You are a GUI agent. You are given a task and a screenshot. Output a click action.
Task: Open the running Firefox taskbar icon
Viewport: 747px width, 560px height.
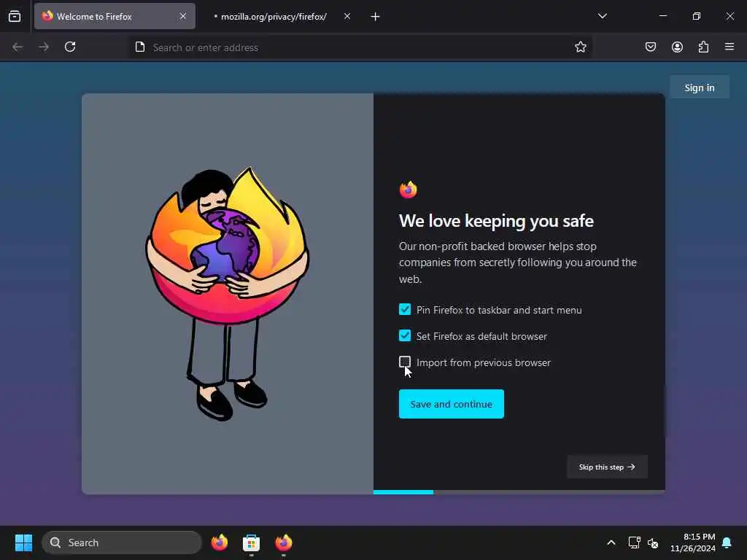coord(284,542)
